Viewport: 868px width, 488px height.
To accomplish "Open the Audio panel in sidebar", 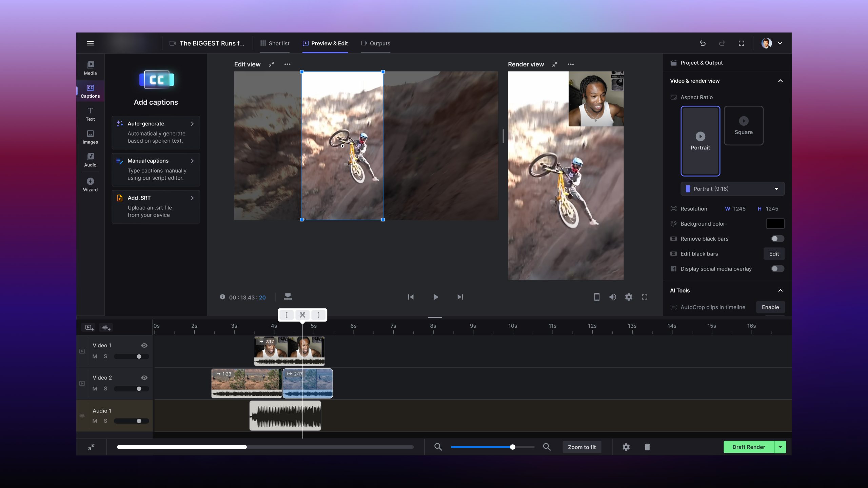I will (x=90, y=160).
